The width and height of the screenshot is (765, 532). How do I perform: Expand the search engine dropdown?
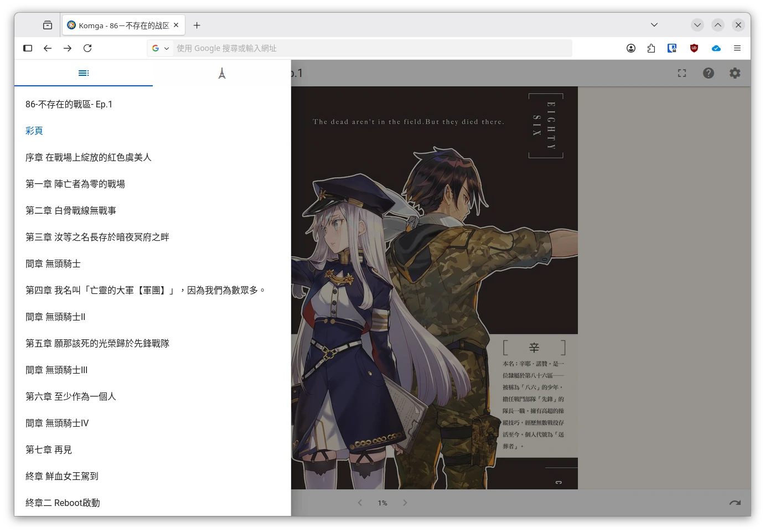pos(161,48)
